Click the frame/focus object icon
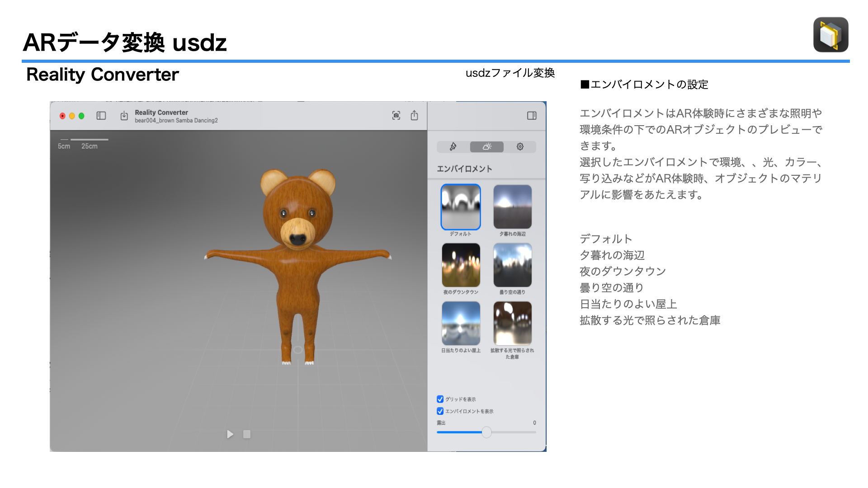Viewport: 868px width, 488px height. click(396, 116)
